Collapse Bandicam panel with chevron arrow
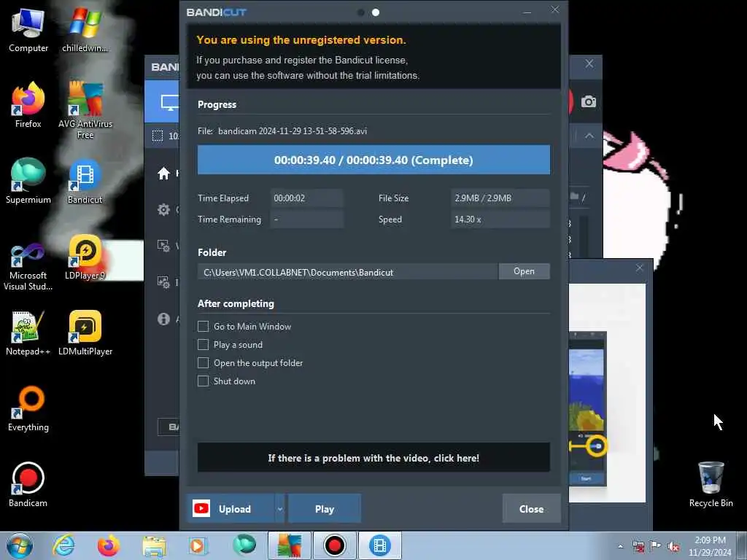747x560 pixels. tap(589, 136)
